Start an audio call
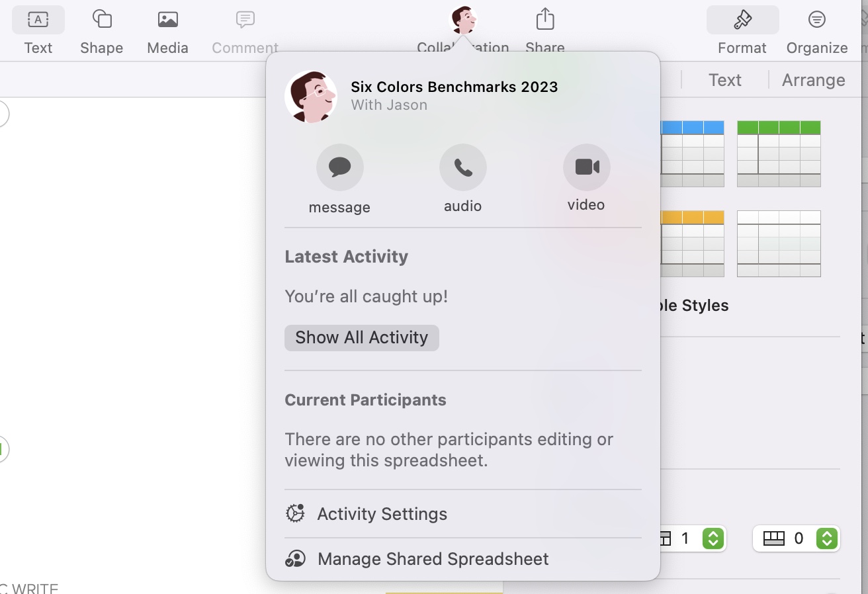The image size is (868, 594). click(x=463, y=167)
